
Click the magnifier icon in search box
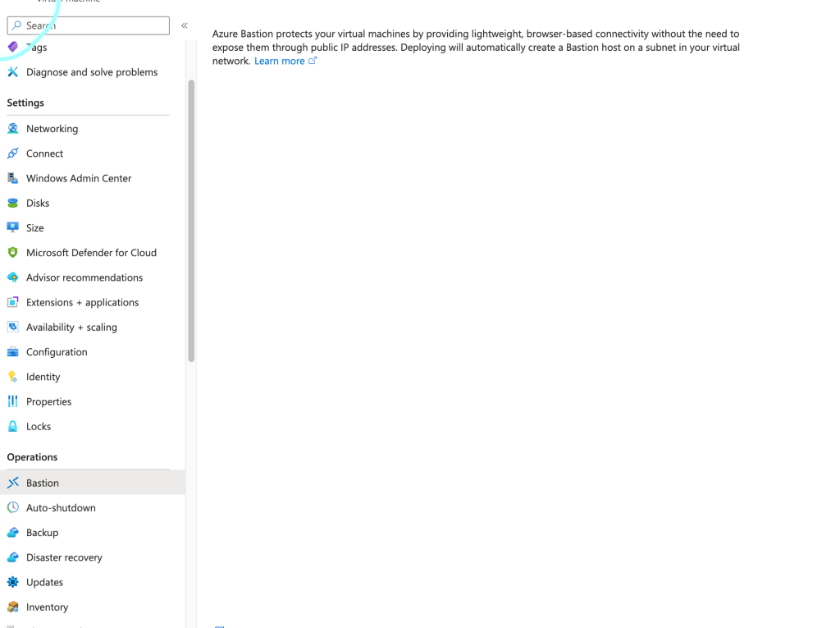(x=16, y=25)
